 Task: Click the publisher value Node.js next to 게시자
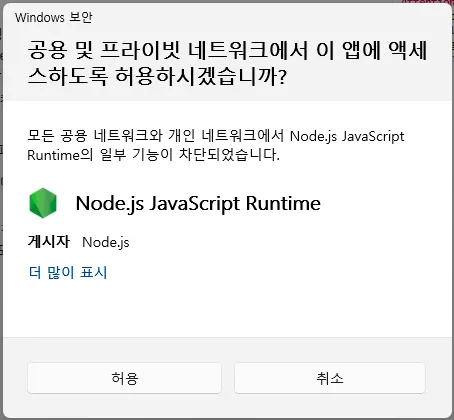click(106, 242)
